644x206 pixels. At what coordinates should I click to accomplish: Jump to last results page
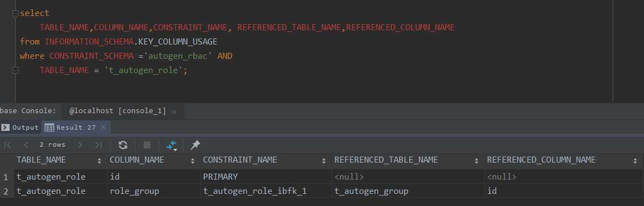tap(98, 144)
